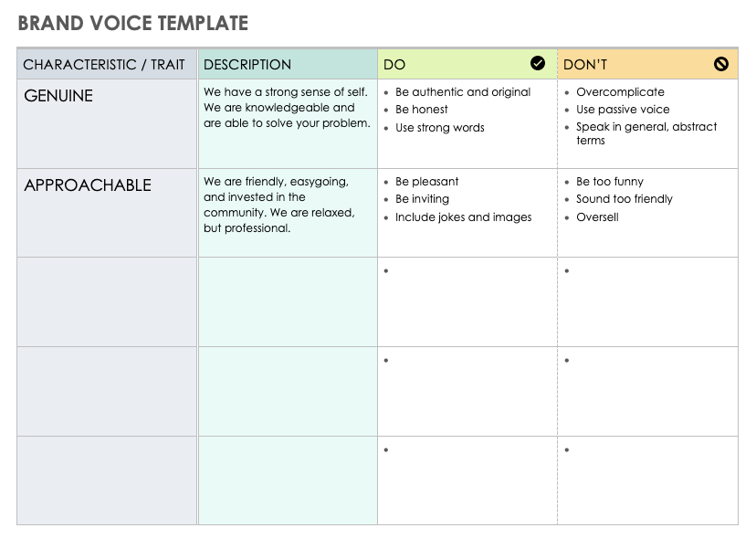Image resolution: width=756 pixels, height=549 pixels.
Task: Click the DO column header text
Action: [394, 65]
